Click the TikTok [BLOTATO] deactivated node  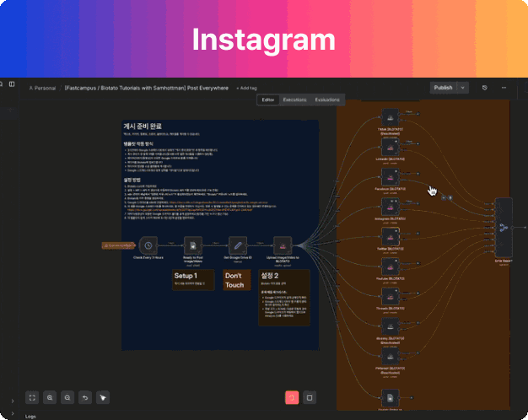(391, 117)
